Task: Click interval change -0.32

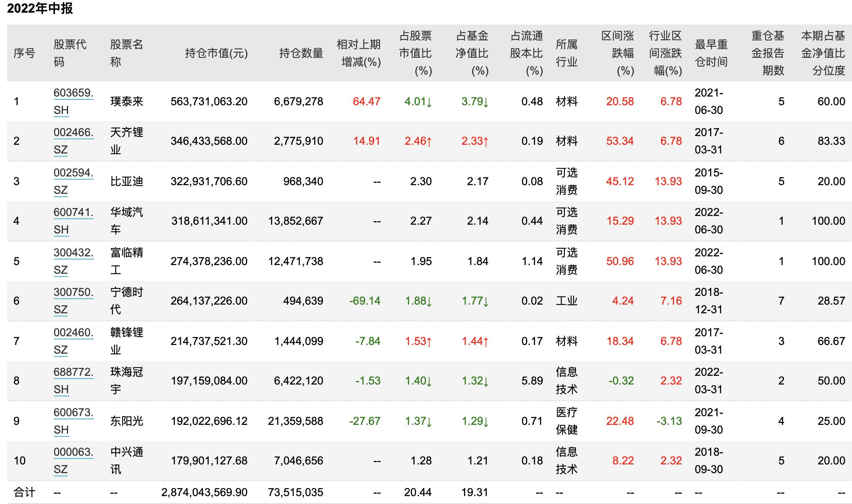Action: coord(621,381)
